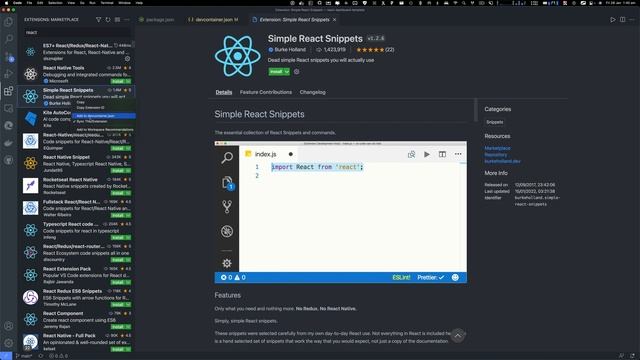Screen dimensions: 640x360
Task: Open the Manage gear in activity bar
Action: [9, 343]
